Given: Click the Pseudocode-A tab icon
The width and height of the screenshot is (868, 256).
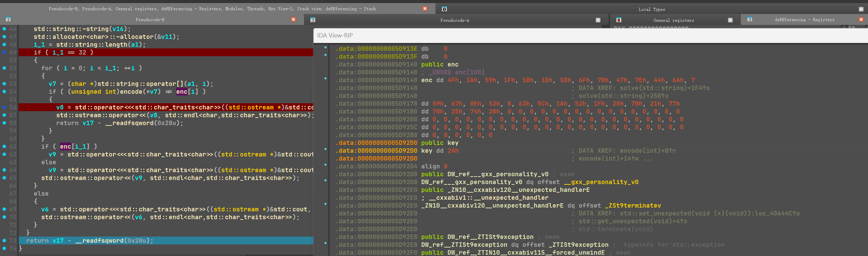Looking at the screenshot, I should [313, 20].
